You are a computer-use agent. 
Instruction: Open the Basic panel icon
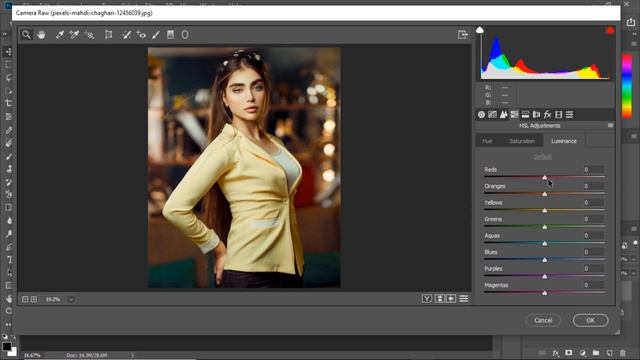482,115
